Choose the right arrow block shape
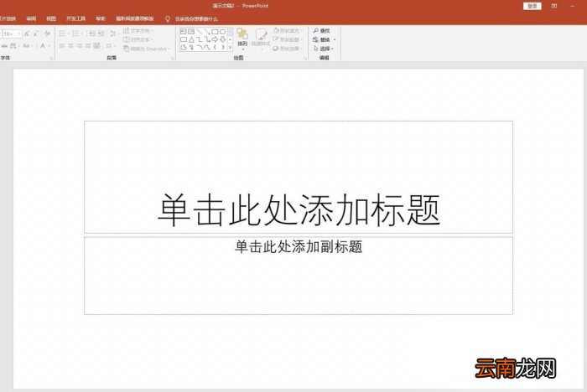This screenshot has height=392, width=587. [x=215, y=39]
